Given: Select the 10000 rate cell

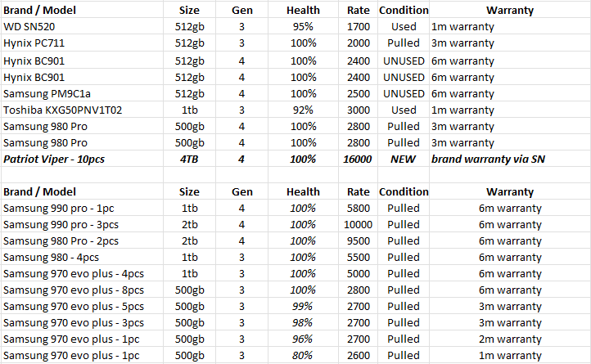Looking at the screenshot, I should point(358,225).
